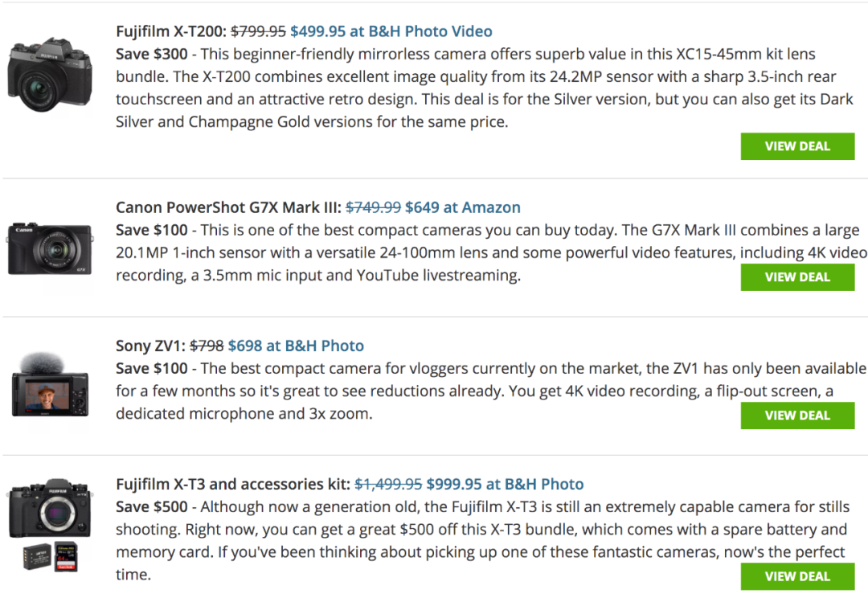Follow the $999.95 at B&H Photo link
Image resolution: width=868 pixels, height=594 pixels.
point(505,485)
